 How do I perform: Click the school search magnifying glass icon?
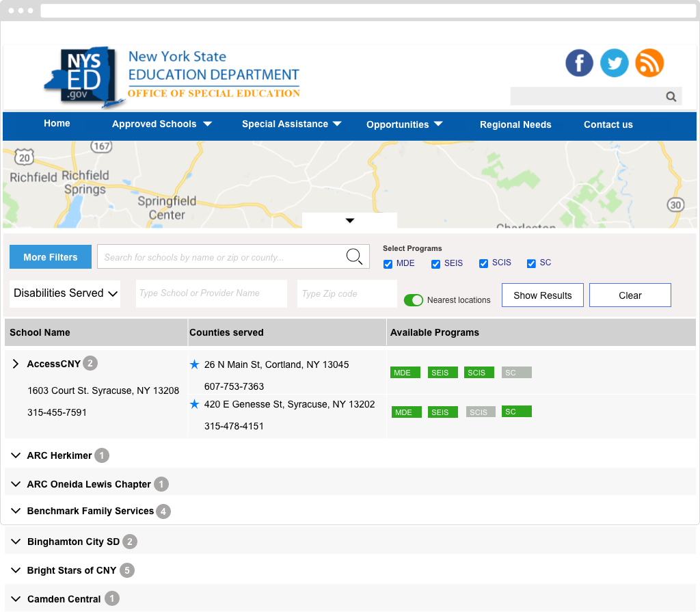pos(354,257)
